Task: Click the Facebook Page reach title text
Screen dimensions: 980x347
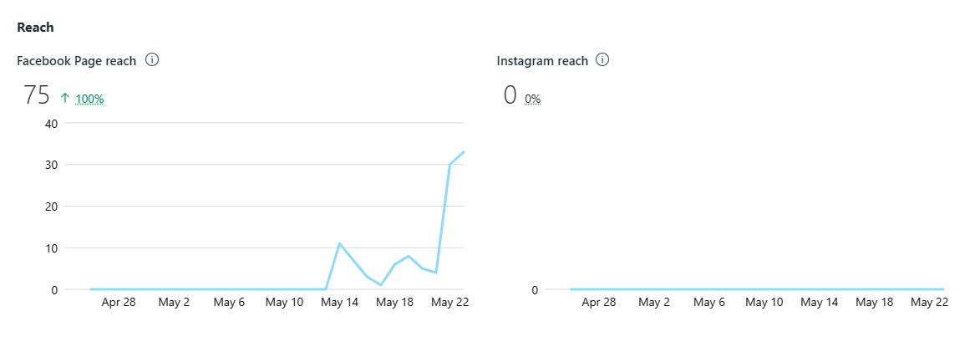Action: click(x=76, y=61)
